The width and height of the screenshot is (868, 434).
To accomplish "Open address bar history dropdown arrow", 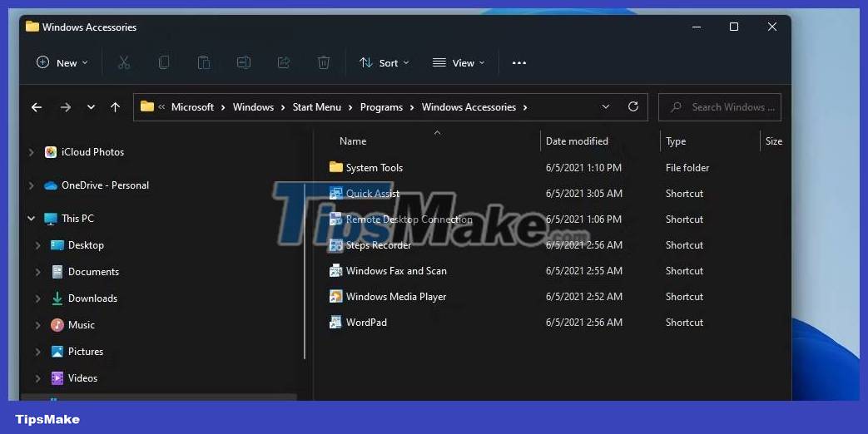I will pyautogui.click(x=606, y=106).
